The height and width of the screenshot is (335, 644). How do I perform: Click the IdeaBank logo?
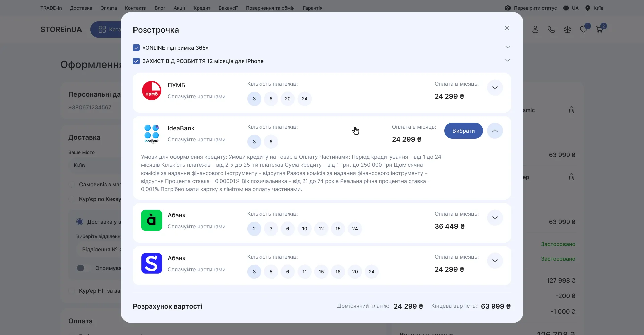point(152,133)
